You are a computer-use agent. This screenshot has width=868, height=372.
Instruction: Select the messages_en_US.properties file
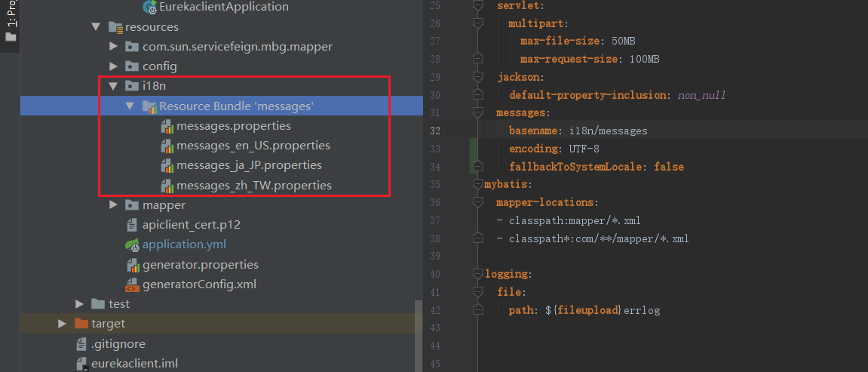click(253, 146)
